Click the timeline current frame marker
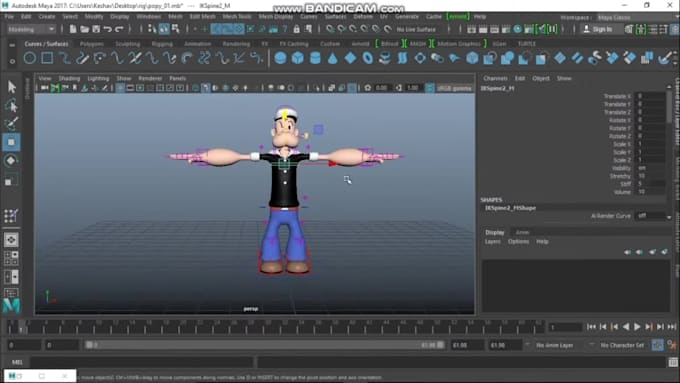680x383 pixels. [x=21, y=327]
